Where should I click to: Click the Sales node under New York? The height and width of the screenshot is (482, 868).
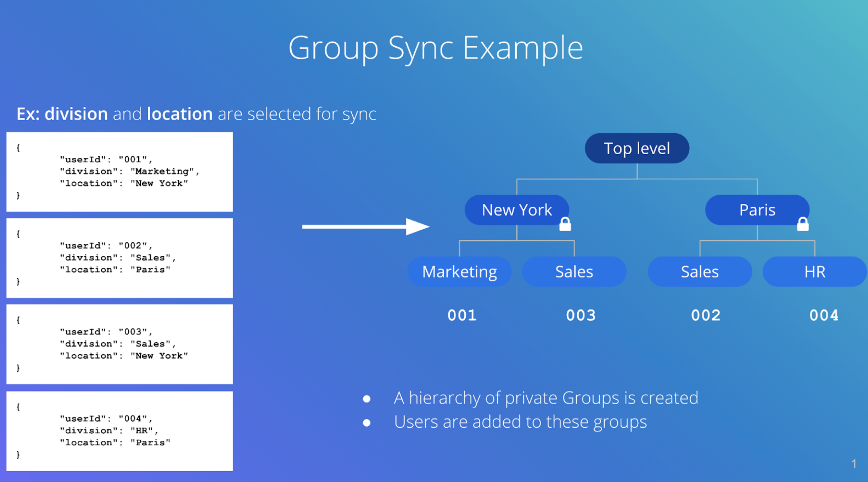[574, 272]
